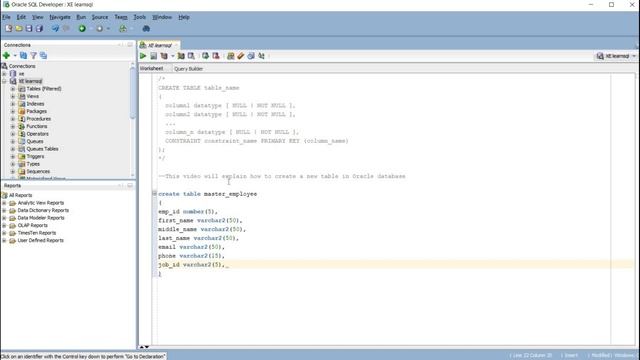Click the Rollback icon in worksheet toolbar

[216, 56]
